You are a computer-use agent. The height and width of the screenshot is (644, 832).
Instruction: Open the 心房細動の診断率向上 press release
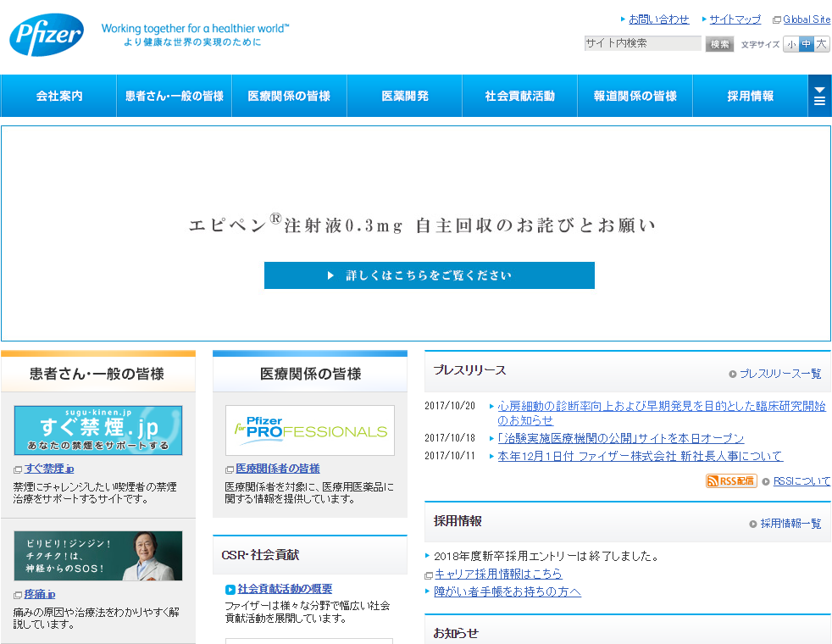pyautogui.click(x=661, y=414)
